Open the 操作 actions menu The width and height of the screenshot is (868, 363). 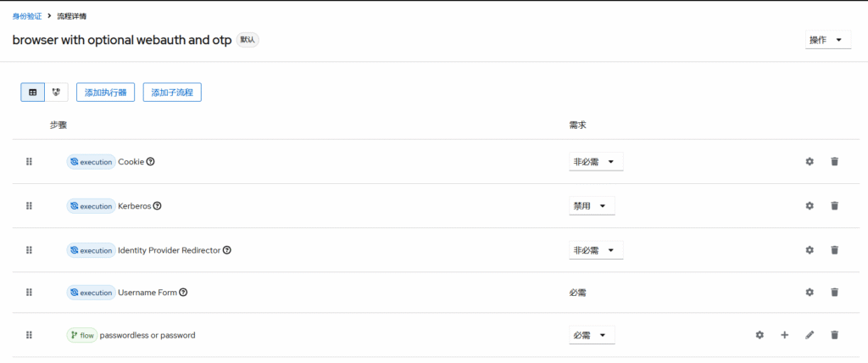[x=826, y=40]
